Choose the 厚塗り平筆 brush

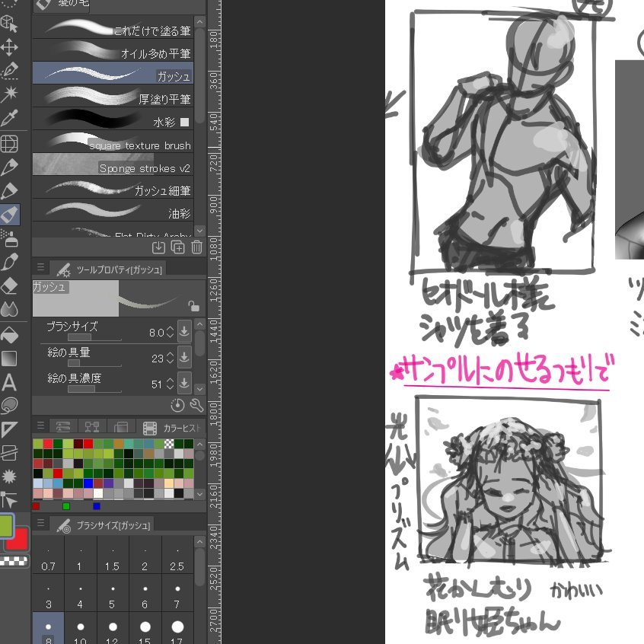pos(113,97)
